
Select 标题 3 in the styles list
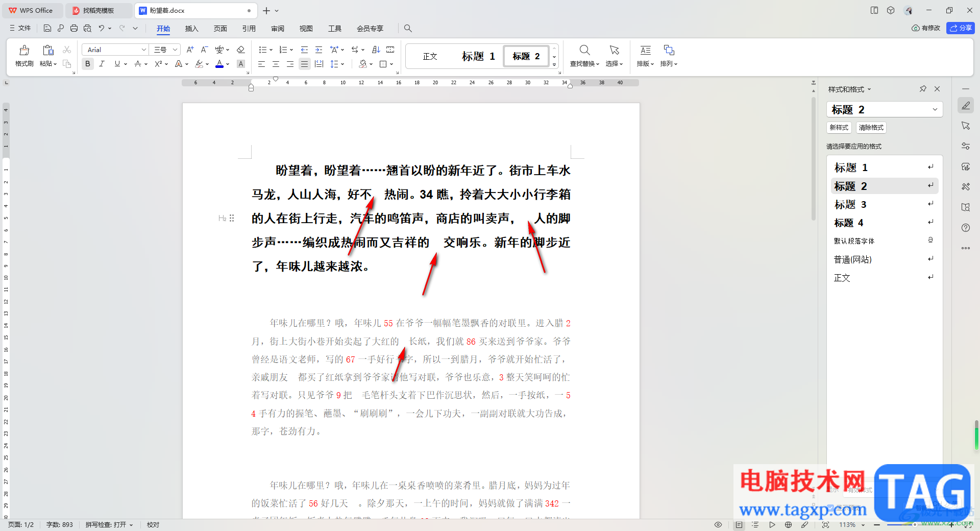(850, 205)
